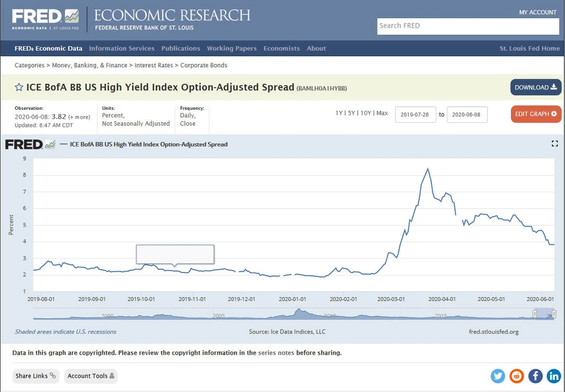This screenshot has height=392, width=565.
Task: Click x-axis label 2020-03-01
Action: pyautogui.click(x=391, y=299)
